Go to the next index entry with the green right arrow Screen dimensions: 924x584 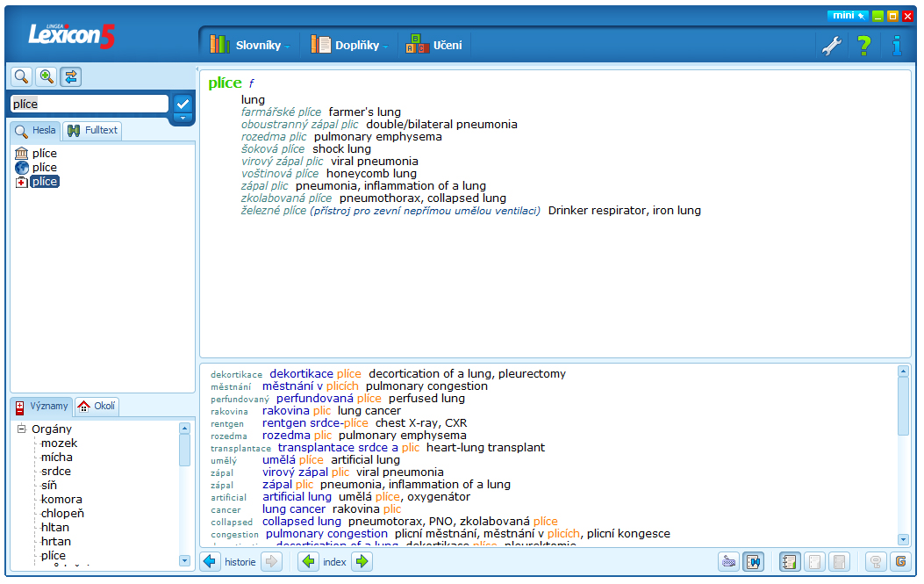point(362,562)
